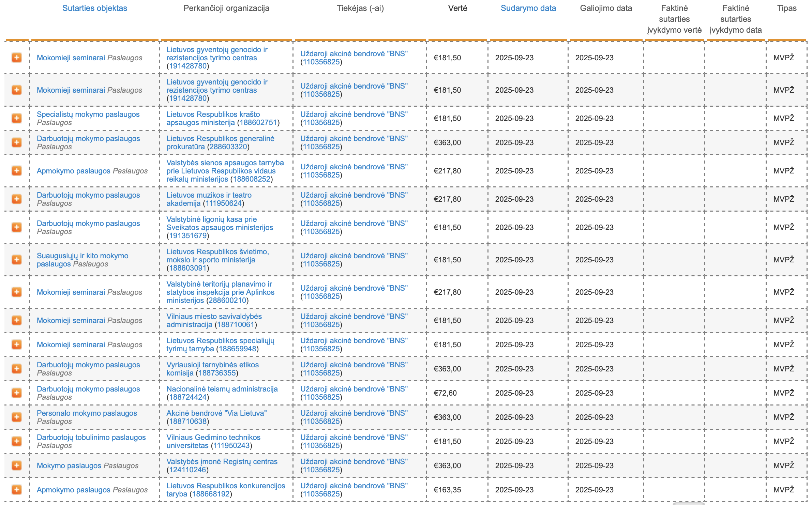Open Vyriausioji tarnybinės etikos komisija link
812x505 pixels.
pos(212,369)
